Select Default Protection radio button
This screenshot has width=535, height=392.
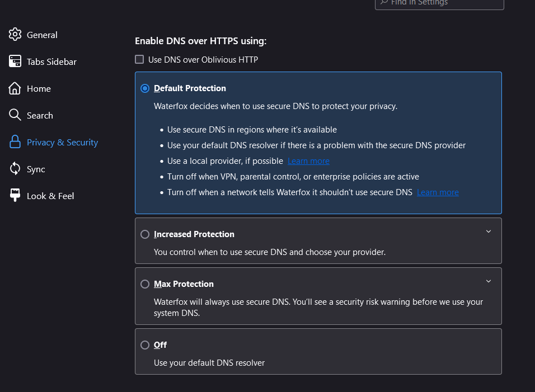(145, 88)
